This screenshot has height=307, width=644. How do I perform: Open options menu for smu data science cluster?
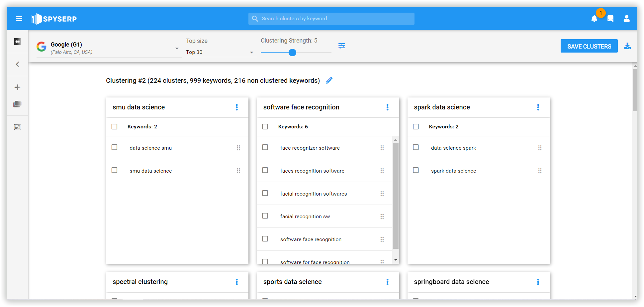pos(237,107)
